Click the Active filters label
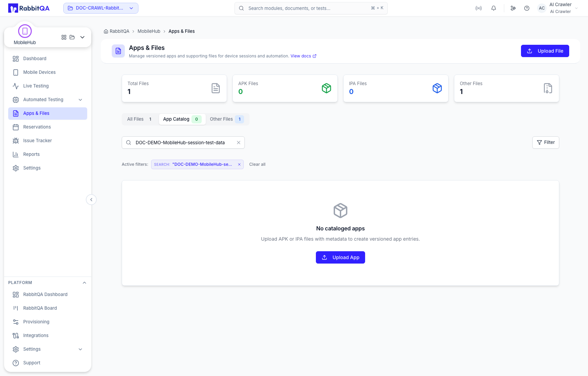 pos(135,164)
